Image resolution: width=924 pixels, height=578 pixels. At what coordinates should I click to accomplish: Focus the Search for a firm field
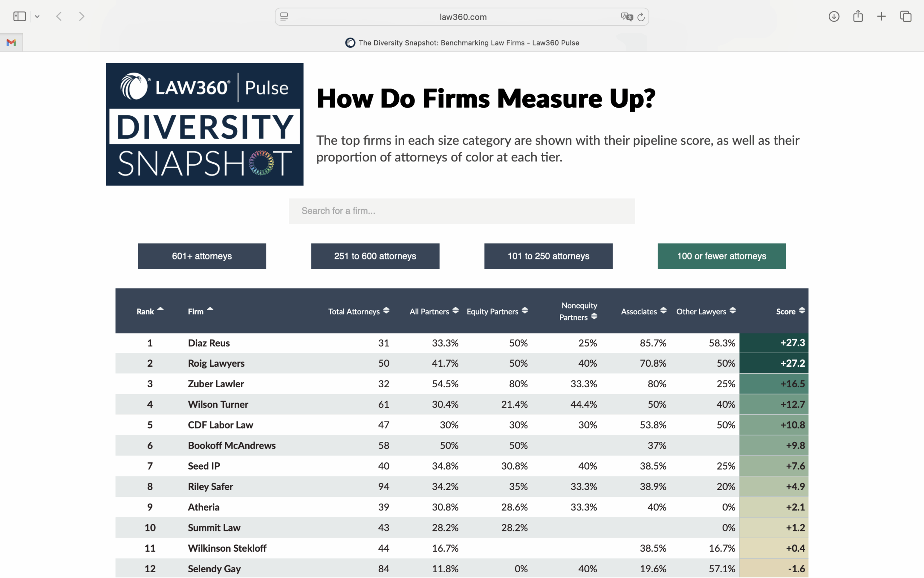coord(462,211)
